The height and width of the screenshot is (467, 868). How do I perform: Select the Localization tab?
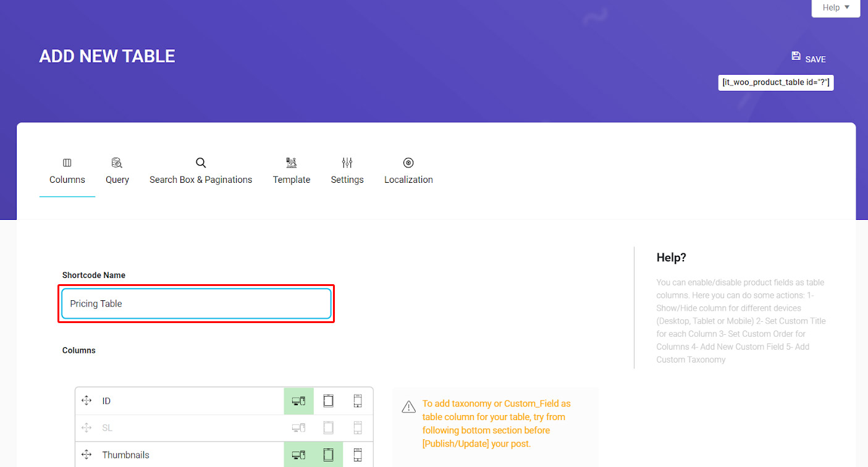click(408, 171)
